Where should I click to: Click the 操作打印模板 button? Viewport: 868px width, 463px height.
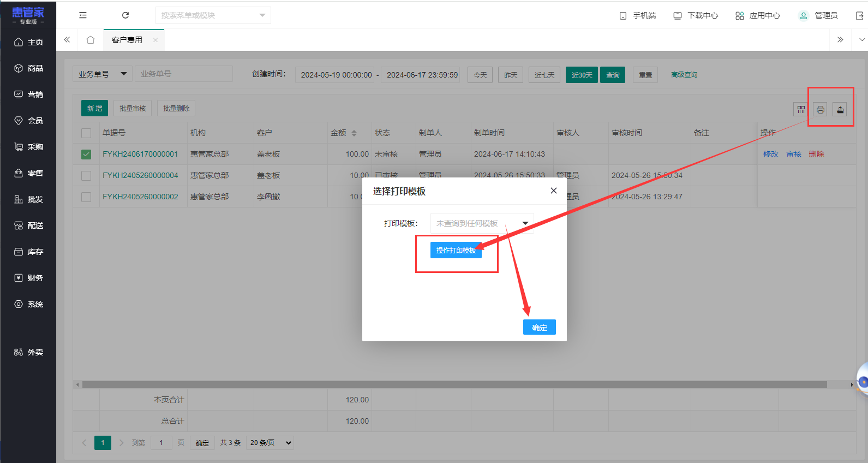pos(456,250)
